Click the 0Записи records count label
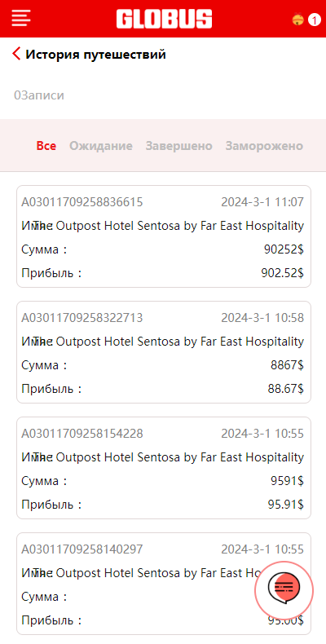This screenshot has width=326, height=644. coord(39,95)
